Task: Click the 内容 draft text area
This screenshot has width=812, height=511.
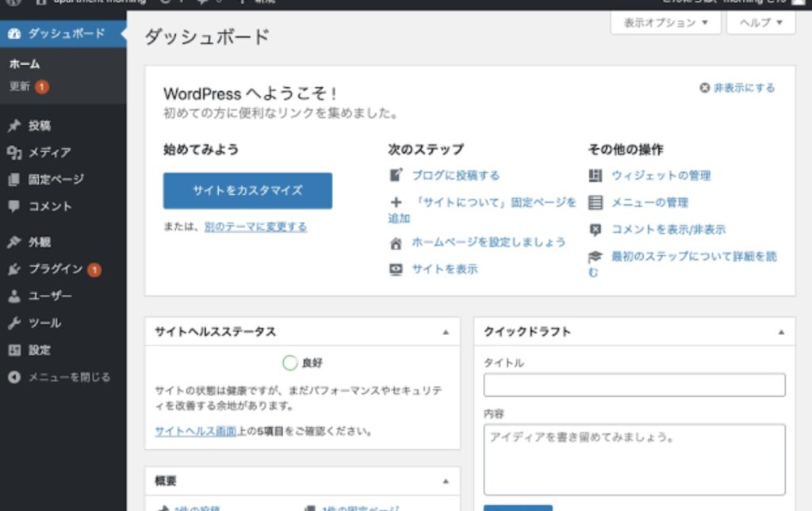Action: click(x=634, y=460)
